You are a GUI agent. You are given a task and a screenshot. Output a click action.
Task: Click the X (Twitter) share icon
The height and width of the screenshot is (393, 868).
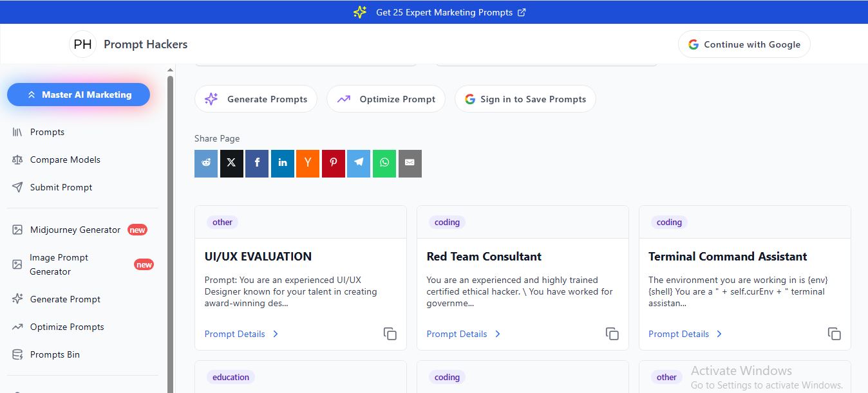(231, 163)
